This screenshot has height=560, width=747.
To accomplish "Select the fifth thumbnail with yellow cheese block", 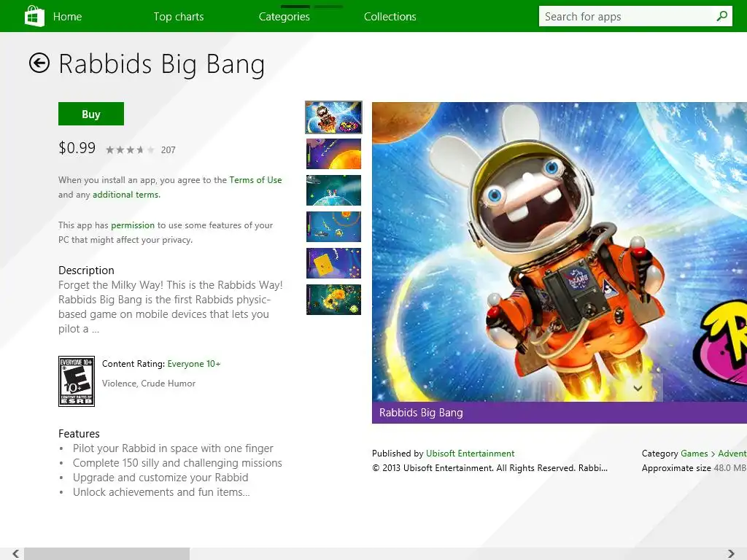I will tap(333, 262).
